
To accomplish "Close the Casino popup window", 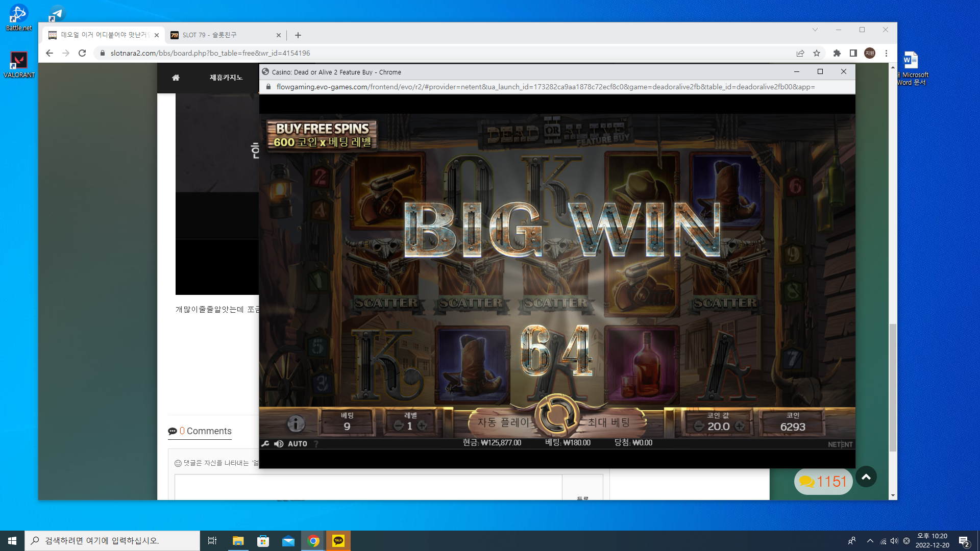I will pos(844,72).
